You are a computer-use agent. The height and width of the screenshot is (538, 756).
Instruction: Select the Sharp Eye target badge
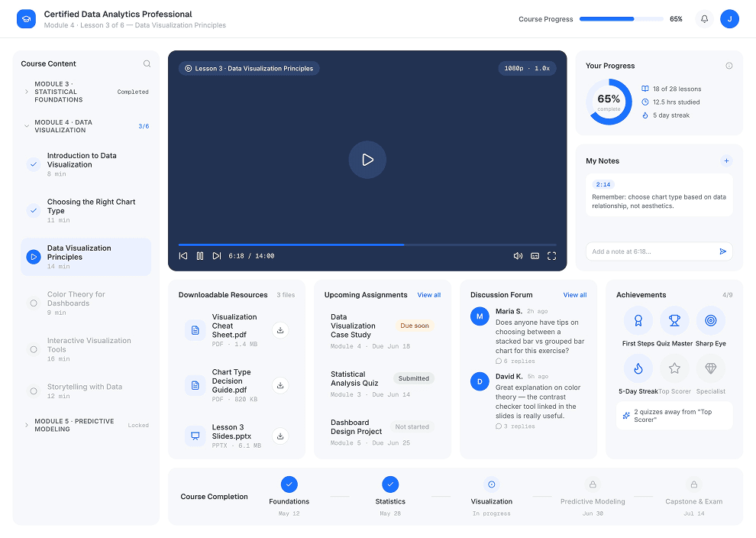tap(711, 320)
